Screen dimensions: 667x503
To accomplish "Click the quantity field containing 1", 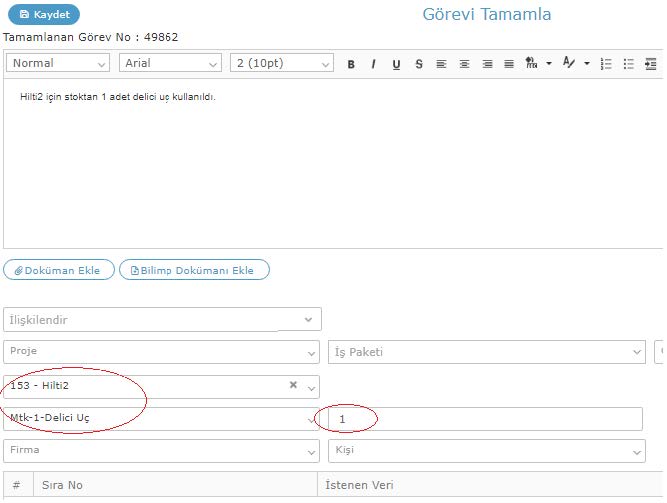I will (485, 419).
